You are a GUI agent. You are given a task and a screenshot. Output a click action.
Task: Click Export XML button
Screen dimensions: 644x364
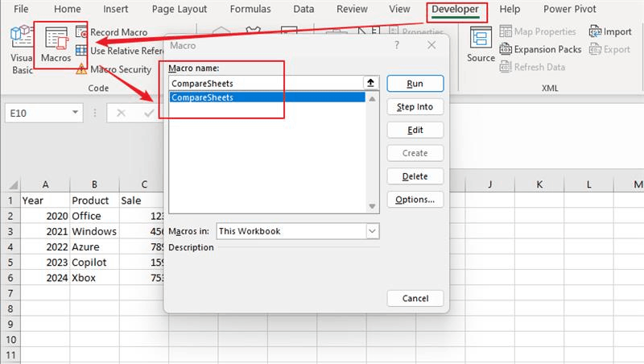tap(609, 49)
